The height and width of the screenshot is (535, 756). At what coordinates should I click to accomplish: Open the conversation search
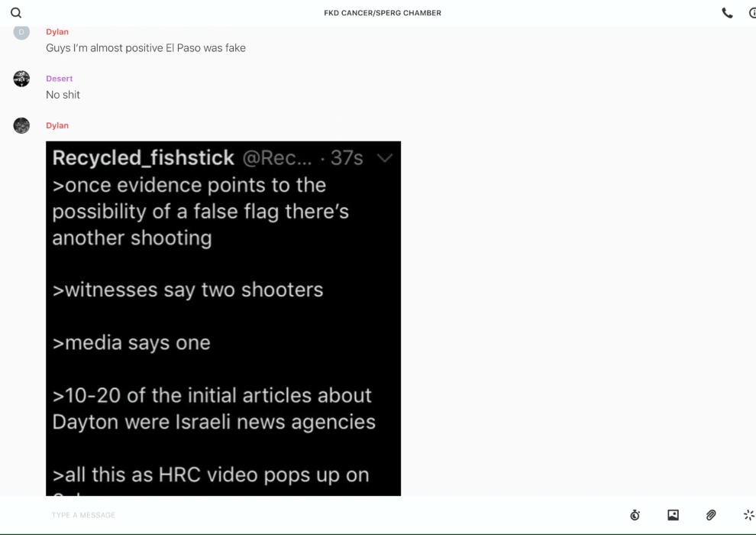point(16,13)
